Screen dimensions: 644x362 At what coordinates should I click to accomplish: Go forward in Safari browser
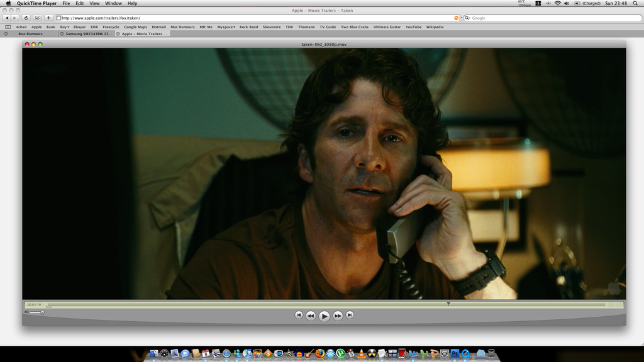pyautogui.click(x=15, y=18)
